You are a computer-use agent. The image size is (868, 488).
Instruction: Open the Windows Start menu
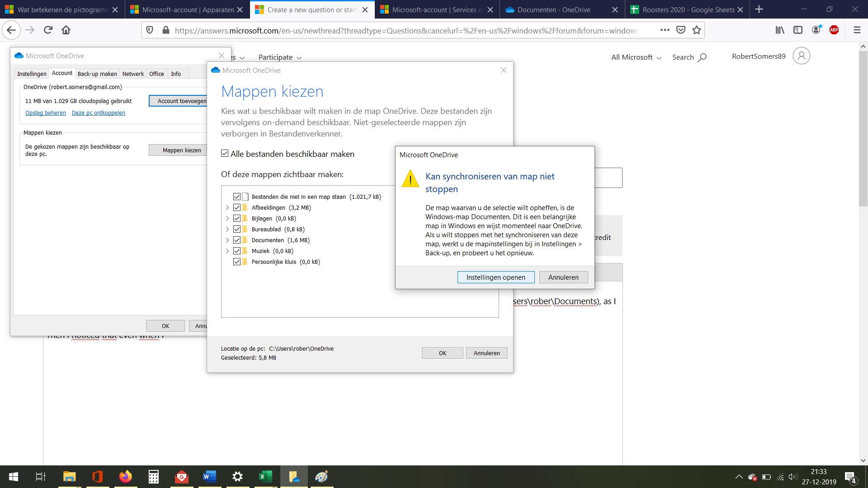pyautogui.click(x=14, y=477)
